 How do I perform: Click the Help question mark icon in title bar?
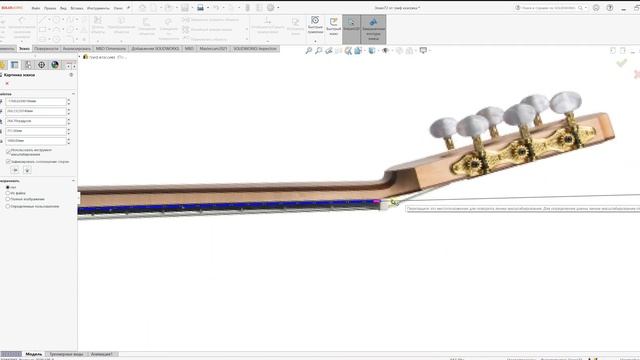click(610, 8)
